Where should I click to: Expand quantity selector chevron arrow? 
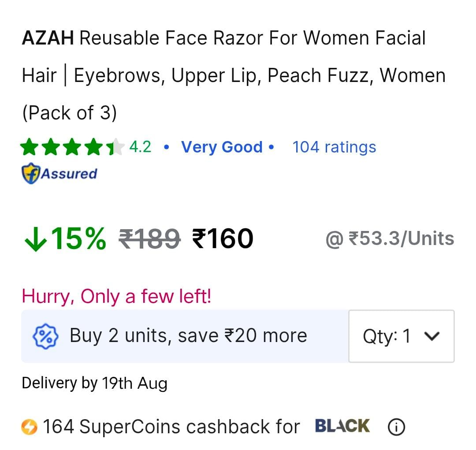[x=431, y=336]
